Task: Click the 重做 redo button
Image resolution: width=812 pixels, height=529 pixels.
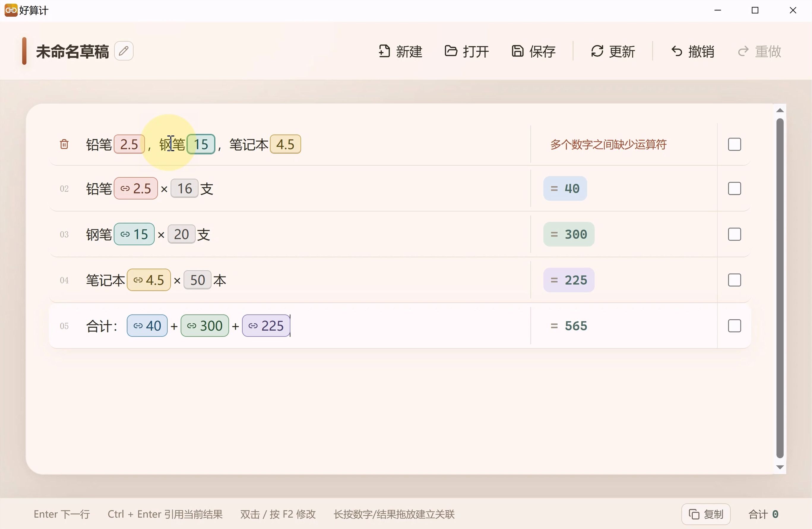Action: [x=759, y=52]
